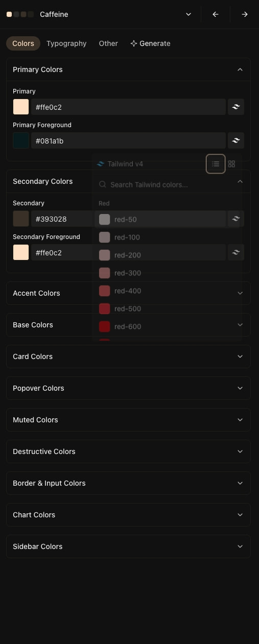
Task: Expand the Accent Colors section
Action: coord(128,293)
